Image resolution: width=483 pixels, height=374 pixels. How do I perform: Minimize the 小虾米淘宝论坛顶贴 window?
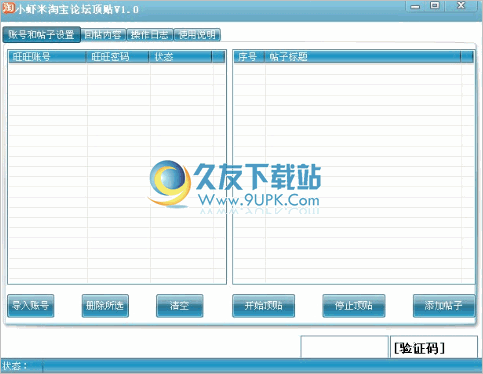[x=415, y=6]
